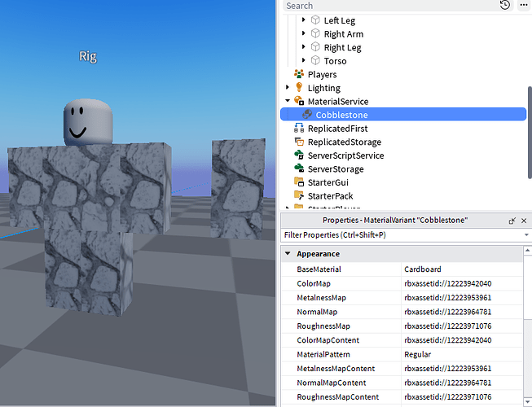
Task: Collapse the MaterialService node
Action: pos(288,101)
